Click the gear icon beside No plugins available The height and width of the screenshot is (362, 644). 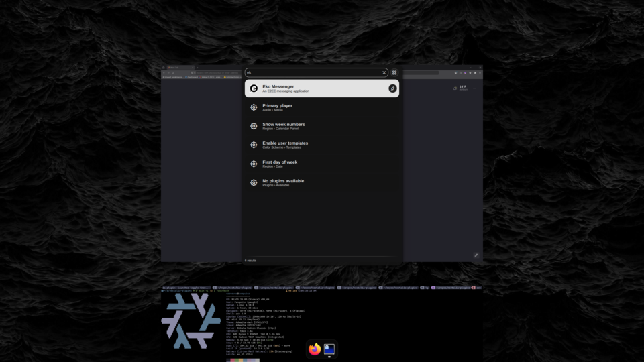pyautogui.click(x=254, y=182)
